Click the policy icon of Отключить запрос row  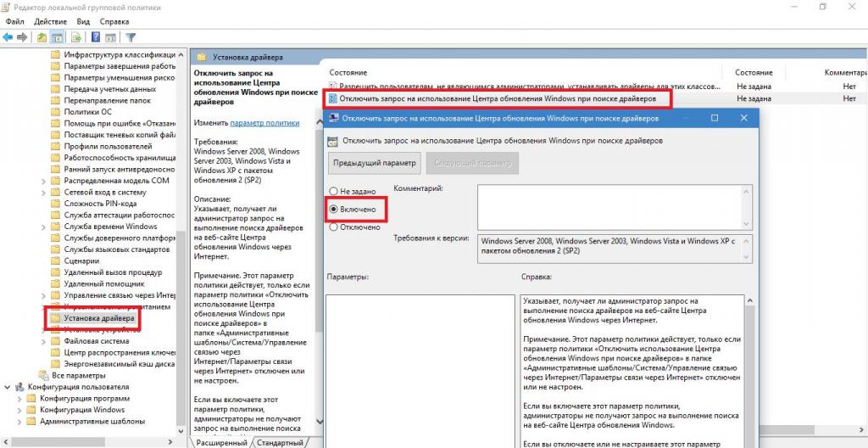click(x=332, y=98)
